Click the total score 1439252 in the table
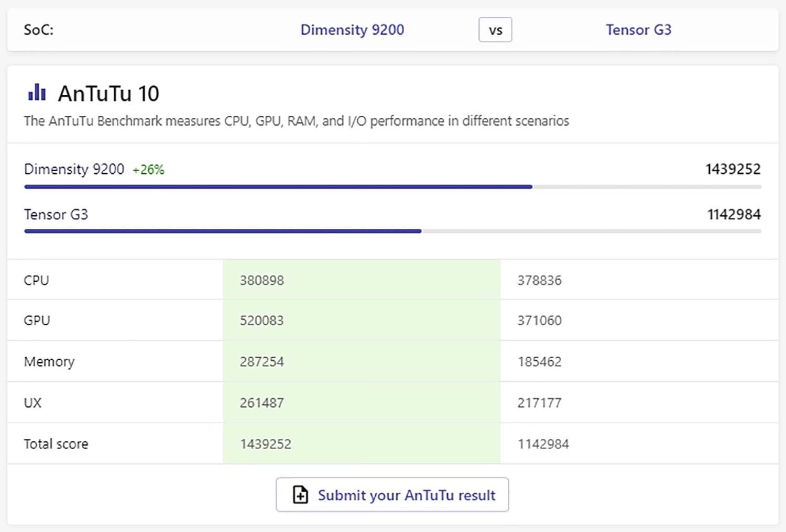The image size is (786, 532). click(x=265, y=444)
